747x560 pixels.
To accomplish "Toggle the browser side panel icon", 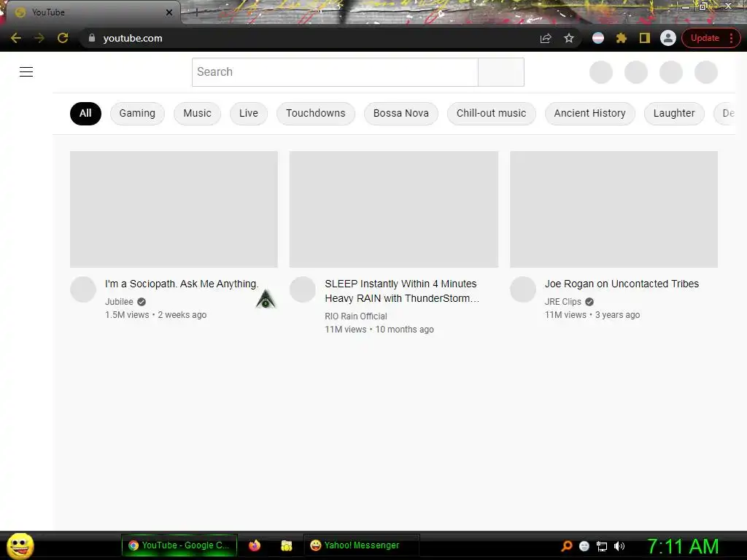I will pyautogui.click(x=645, y=38).
